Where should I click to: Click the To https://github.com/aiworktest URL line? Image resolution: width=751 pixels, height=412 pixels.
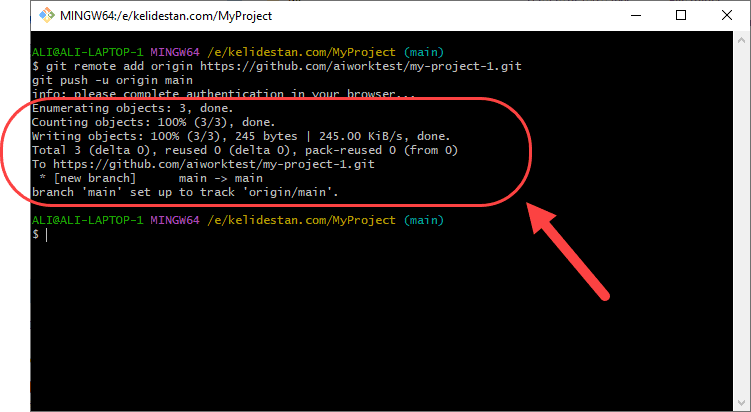coord(203,164)
